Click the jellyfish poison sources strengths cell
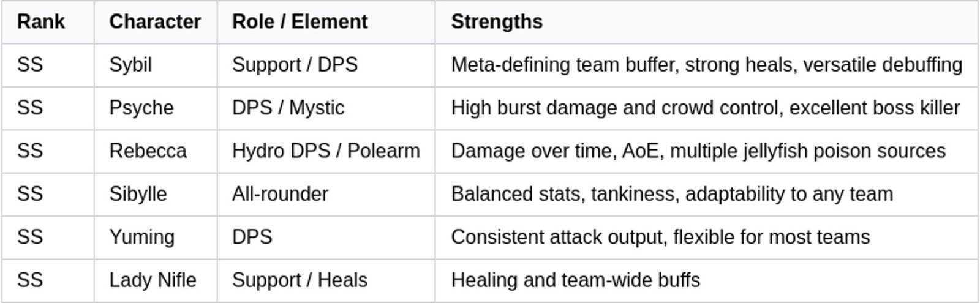This screenshot has height=303, width=980. [698, 151]
